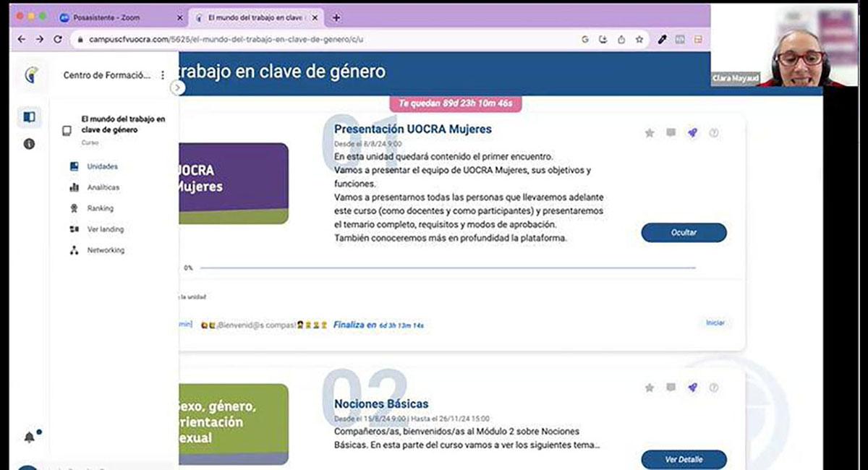Click the rocket icon on Nociones Básicas
Image resolution: width=868 pixels, height=470 pixels.
[692, 388]
